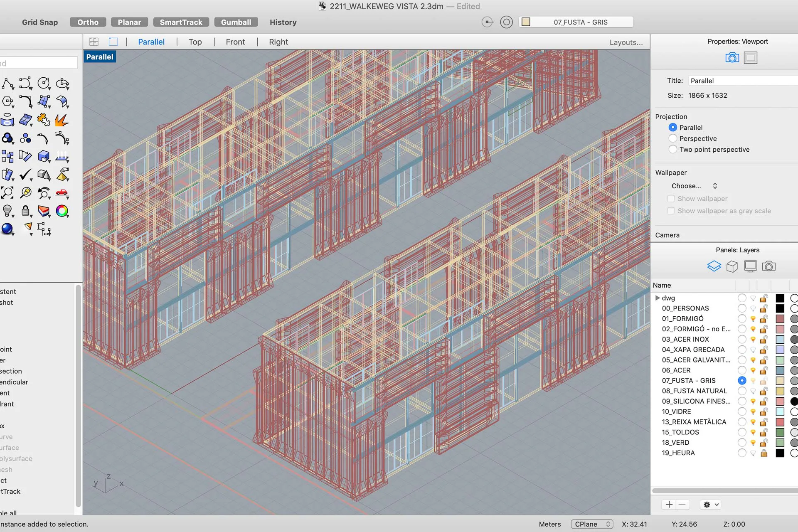Click the Zoom Selected icon
Viewport: 798px width, 532px height.
pyautogui.click(x=25, y=192)
